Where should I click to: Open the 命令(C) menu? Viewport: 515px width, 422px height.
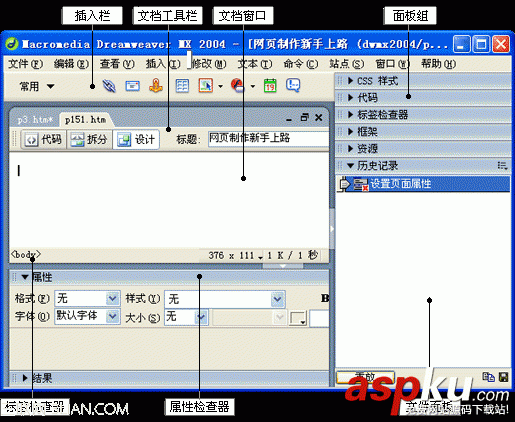301,64
